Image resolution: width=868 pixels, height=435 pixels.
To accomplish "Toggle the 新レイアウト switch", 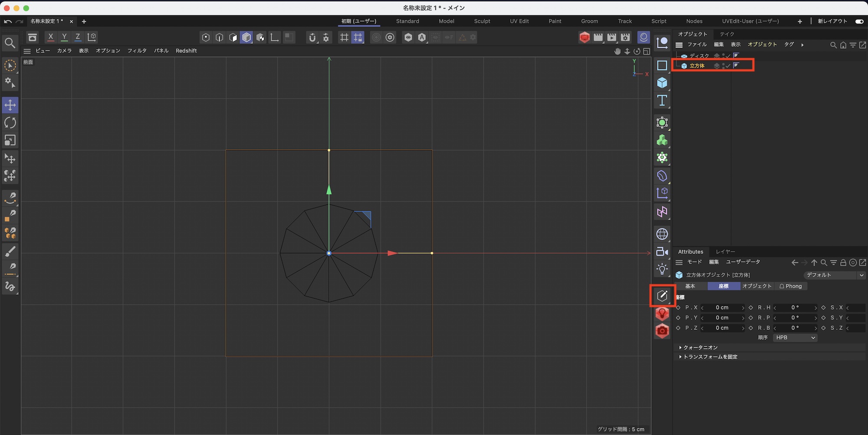I will (859, 21).
